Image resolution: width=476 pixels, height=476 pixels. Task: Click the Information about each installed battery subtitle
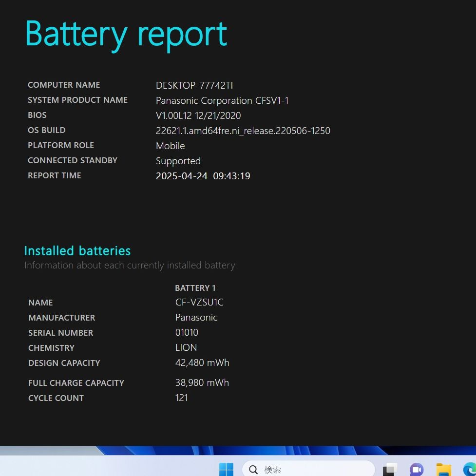click(130, 266)
